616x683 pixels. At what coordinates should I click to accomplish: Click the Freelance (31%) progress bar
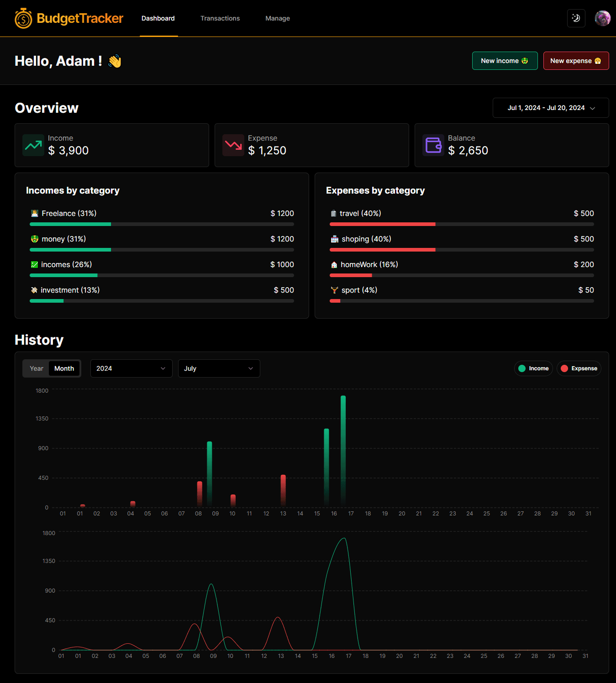point(162,224)
